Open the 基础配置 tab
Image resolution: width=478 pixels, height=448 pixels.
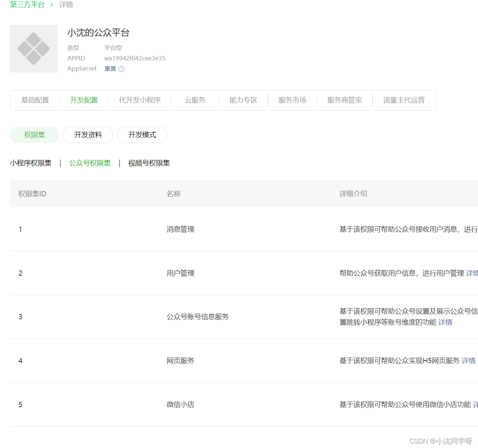pos(35,100)
